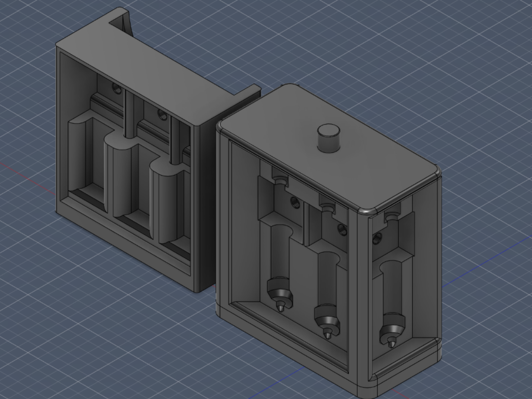This screenshot has width=532, height=399.
Task: Select screw hole above leftmost nozzle barrel
Action: point(295,202)
